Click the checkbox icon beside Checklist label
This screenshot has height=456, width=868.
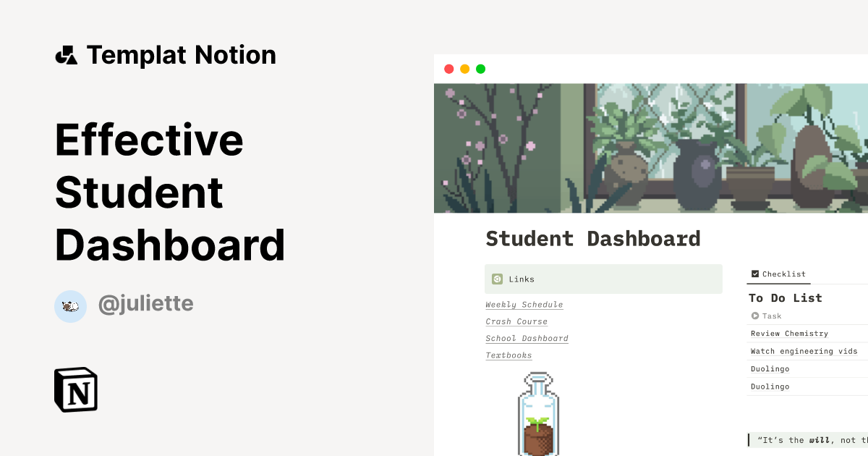754,274
